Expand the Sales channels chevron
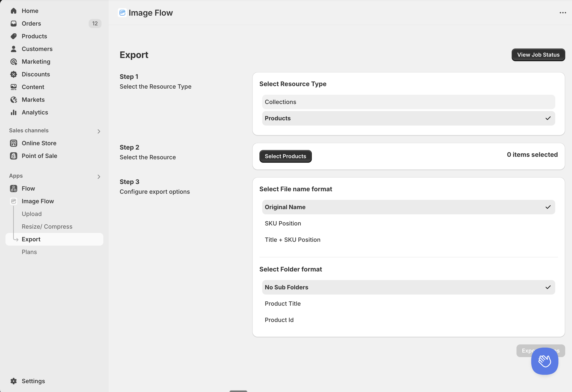 [x=99, y=131]
